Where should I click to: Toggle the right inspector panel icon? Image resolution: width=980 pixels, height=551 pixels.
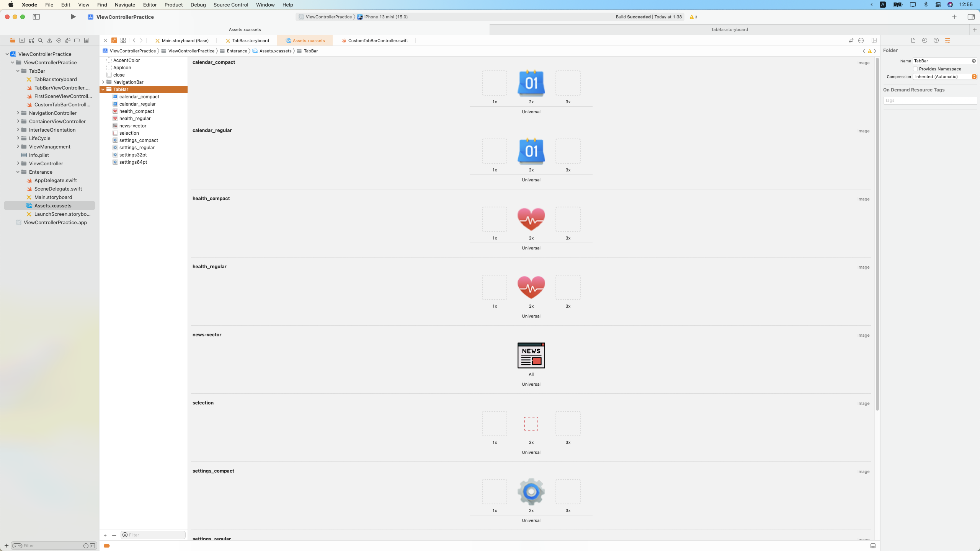point(971,17)
